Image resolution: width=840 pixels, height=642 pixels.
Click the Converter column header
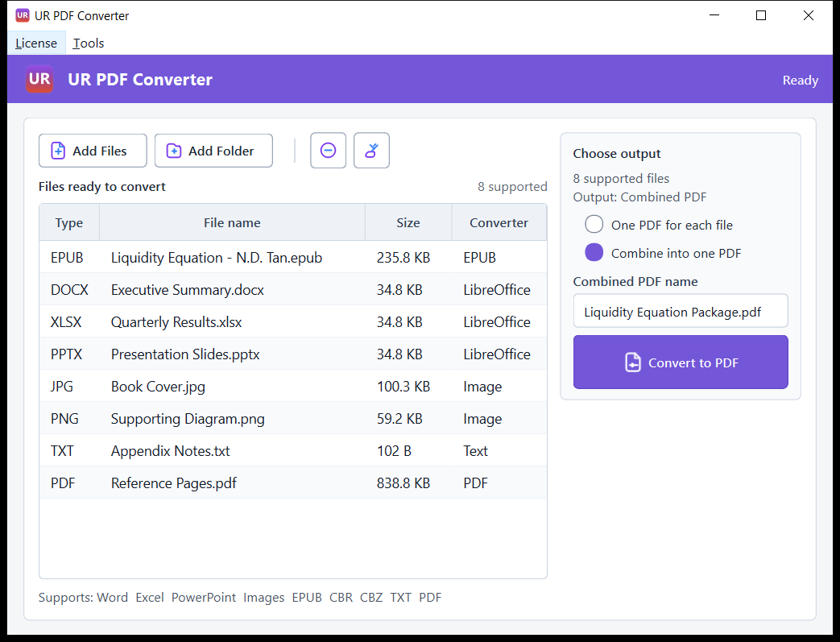(x=499, y=222)
